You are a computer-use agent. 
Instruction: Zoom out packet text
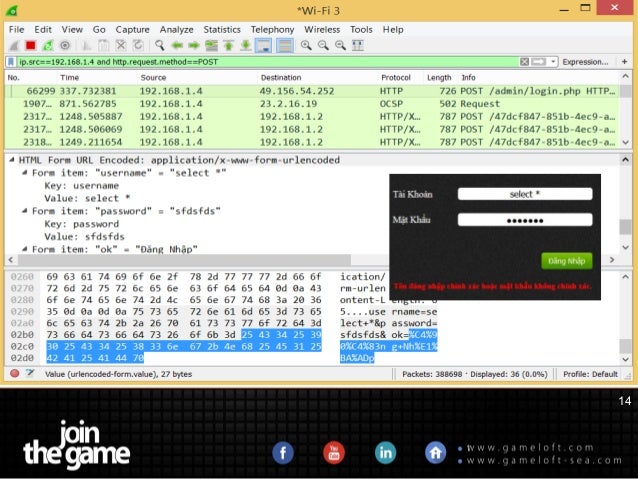point(323,46)
